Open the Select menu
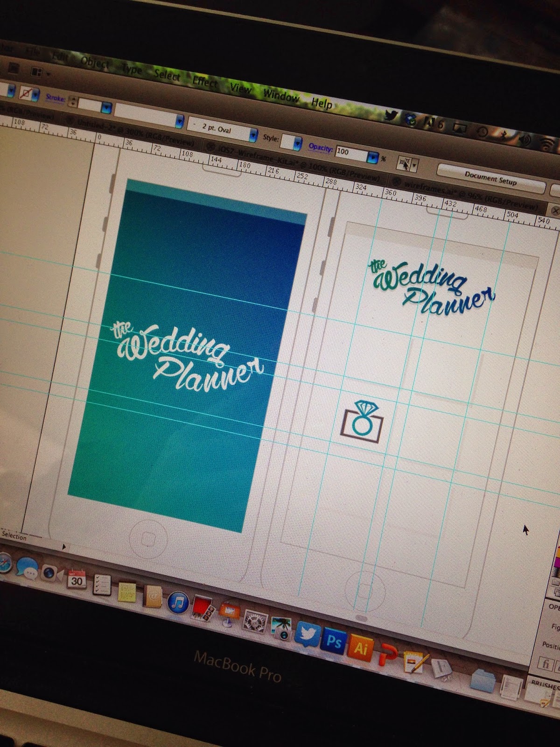The width and height of the screenshot is (560, 747). [x=167, y=75]
